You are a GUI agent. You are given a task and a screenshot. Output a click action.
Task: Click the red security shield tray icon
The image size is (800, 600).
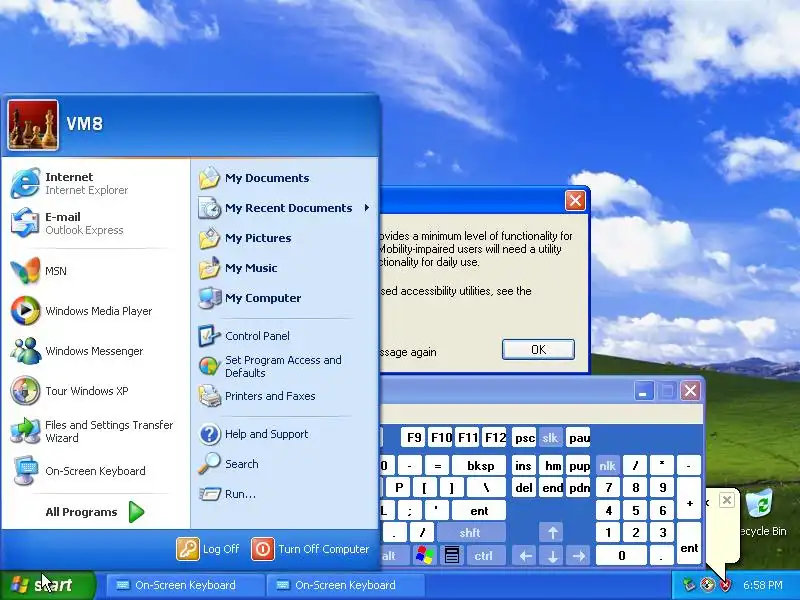[725, 585]
